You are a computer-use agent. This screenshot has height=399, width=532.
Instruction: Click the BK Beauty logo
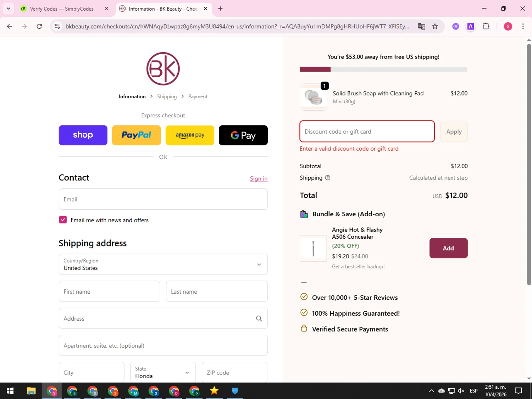163,69
